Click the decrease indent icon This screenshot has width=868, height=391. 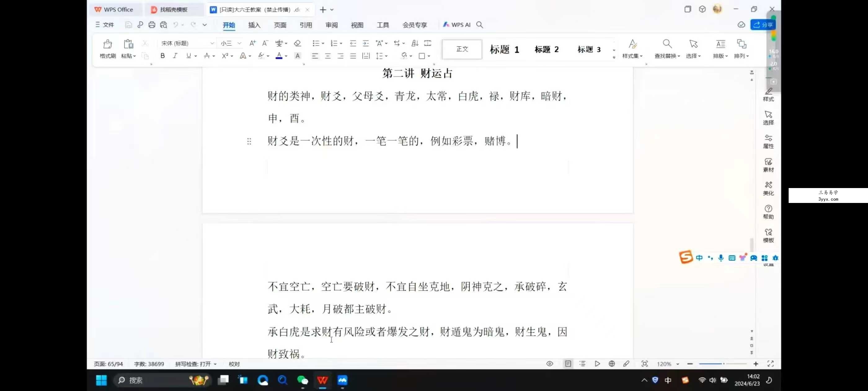click(353, 43)
